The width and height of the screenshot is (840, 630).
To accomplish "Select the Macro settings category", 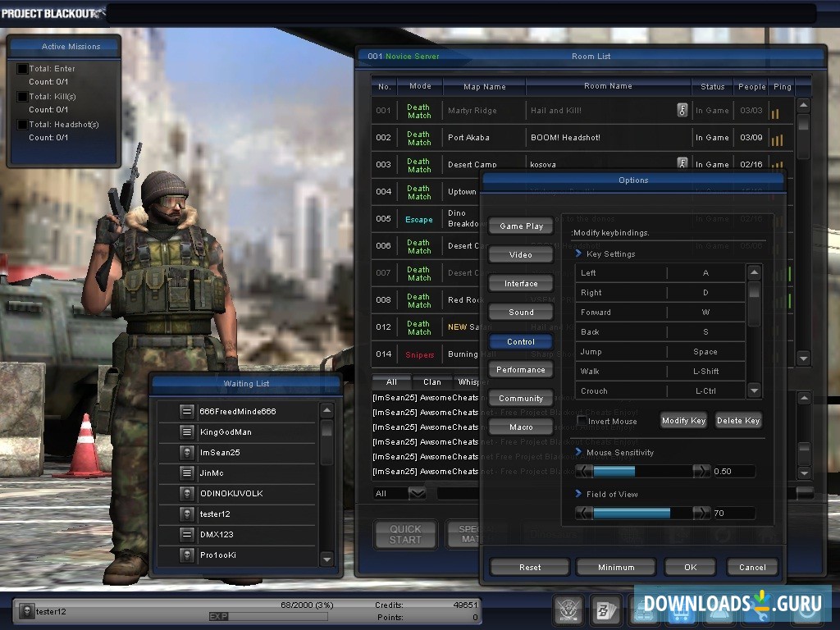I will pyautogui.click(x=520, y=427).
